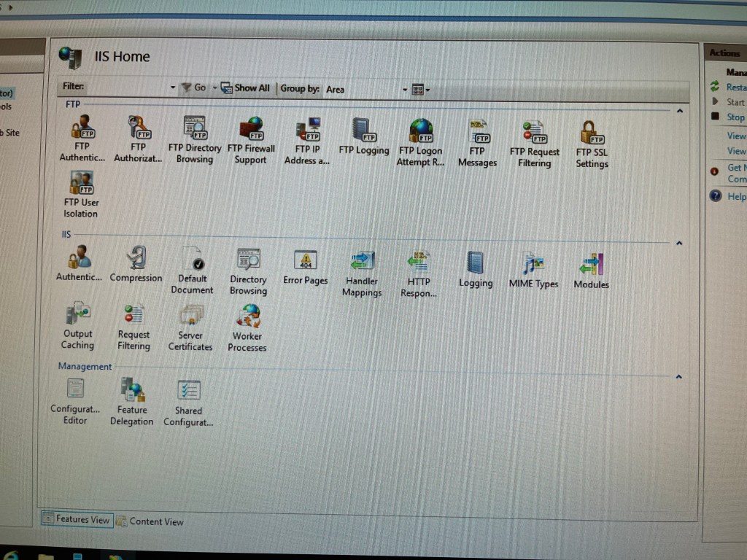The height and width of the screenshot is (560, 747).
Task: Open Handler Mappings feature
Action: pyautogui.click(x=362, y=262)
